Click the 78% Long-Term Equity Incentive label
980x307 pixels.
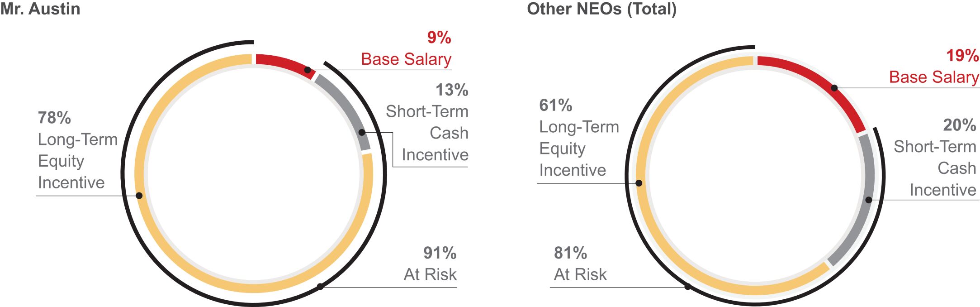coord(77,150)
